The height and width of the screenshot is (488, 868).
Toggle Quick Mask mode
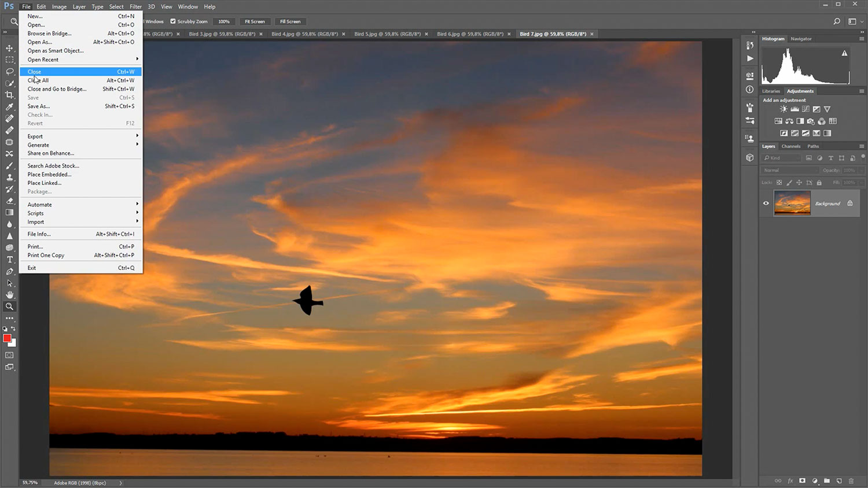point(9,355)
